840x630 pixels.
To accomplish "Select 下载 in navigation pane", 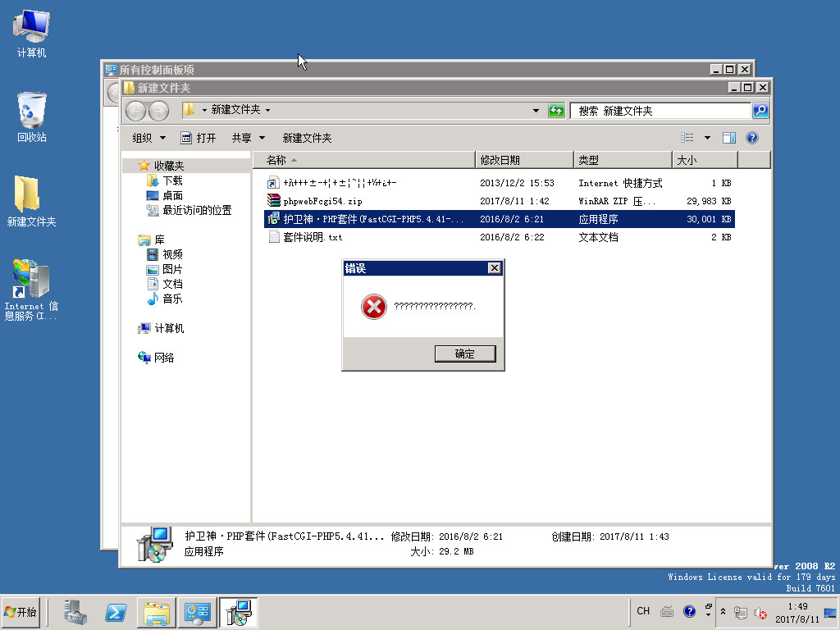I will [172, 180].
